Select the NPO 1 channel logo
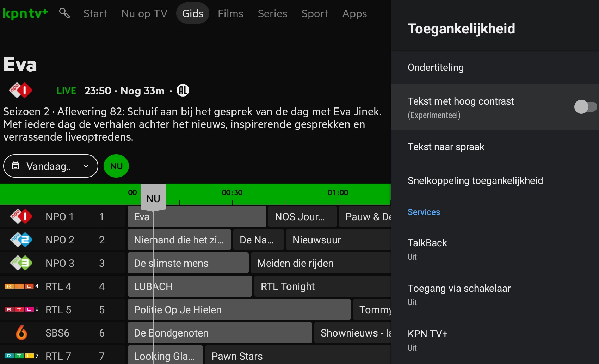Viewport: 599px width, 364px height. click(x=21, y=217)
